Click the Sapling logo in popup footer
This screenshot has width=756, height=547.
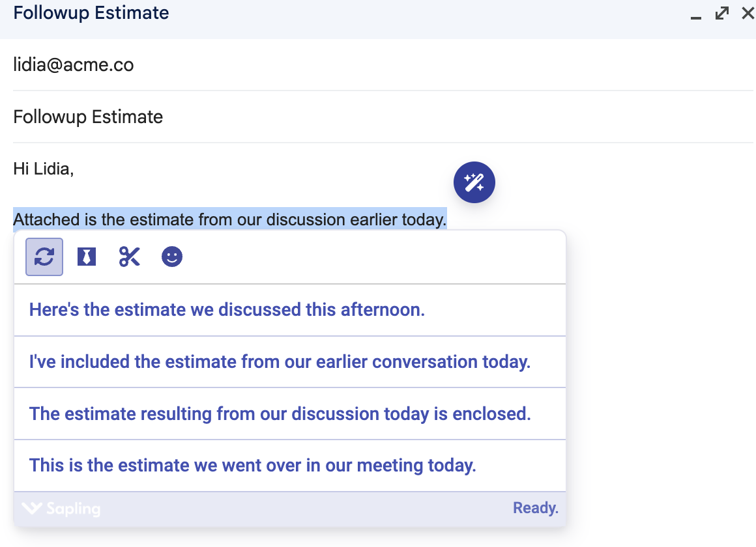point(61,508)
